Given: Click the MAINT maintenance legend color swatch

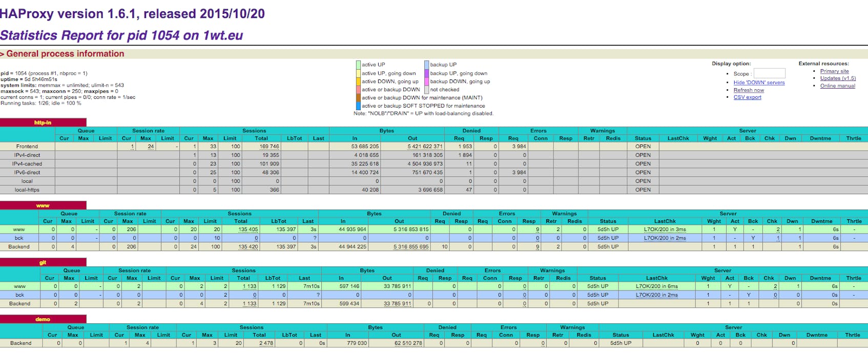Looking at the screenshot, I should pos(358,98).
